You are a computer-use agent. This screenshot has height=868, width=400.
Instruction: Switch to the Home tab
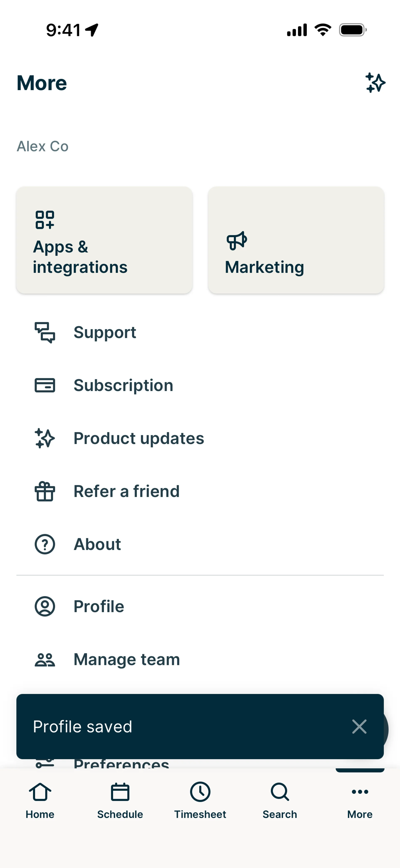(x=40, y=801)
